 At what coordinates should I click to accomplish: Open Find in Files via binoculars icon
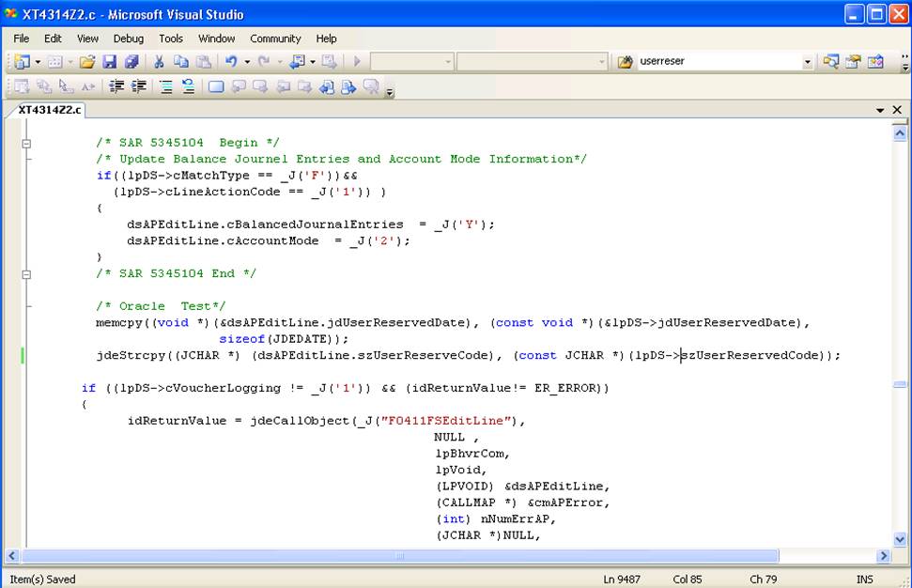pyautogui.click(x=626, y=61)
